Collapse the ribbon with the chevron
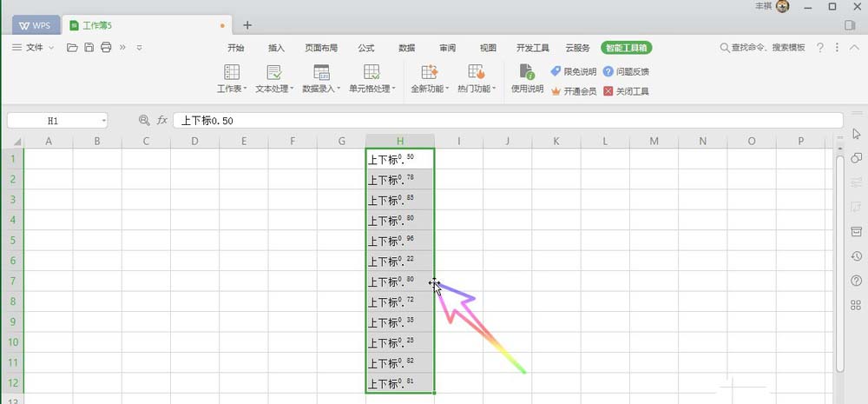This screenshot has height=404, width=868. click(x=853, y=48)
